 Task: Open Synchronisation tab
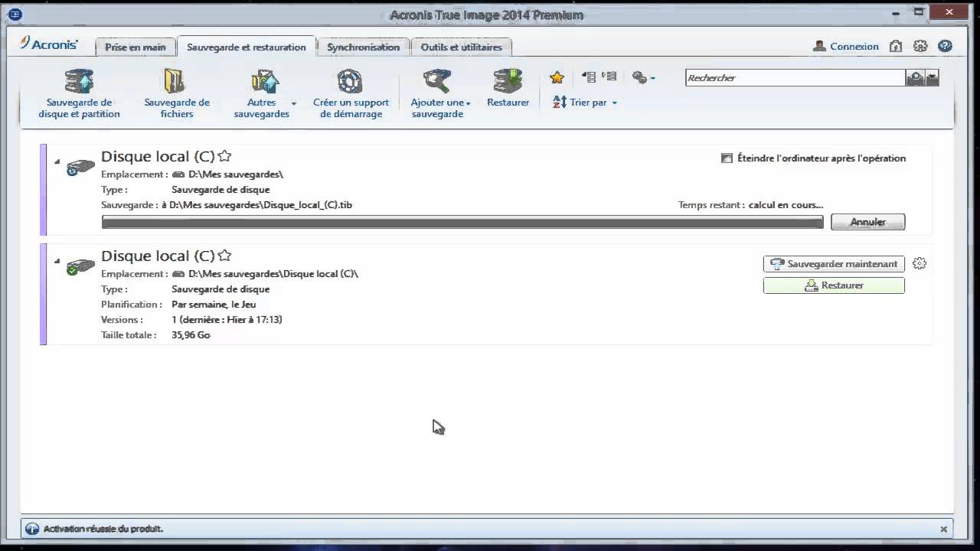point(363,47)
